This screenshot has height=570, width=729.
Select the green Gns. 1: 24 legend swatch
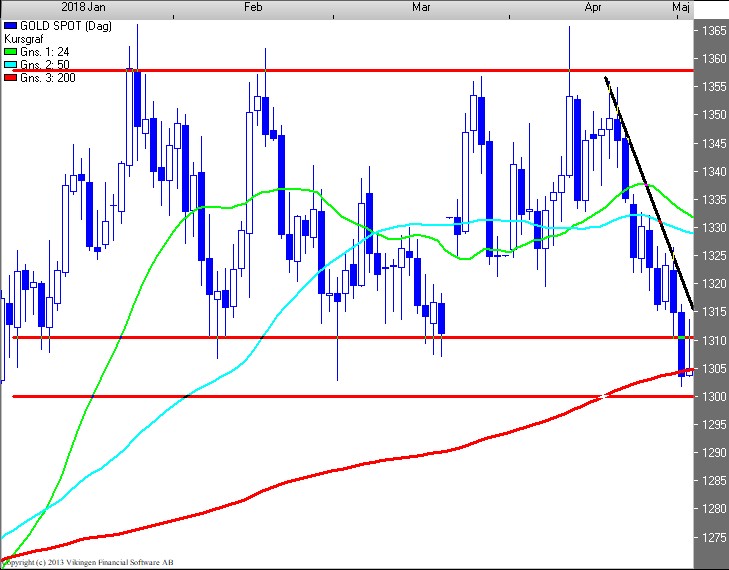pyautogui.click(x=10, y=51)
